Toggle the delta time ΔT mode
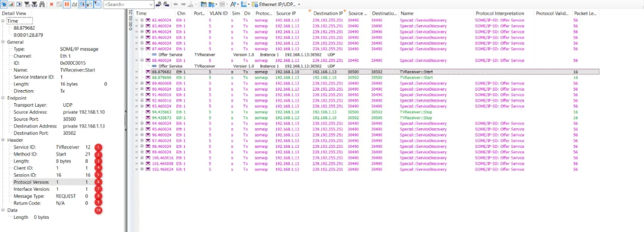This screenshot has height=232, width=644. (x=75, y=4)
